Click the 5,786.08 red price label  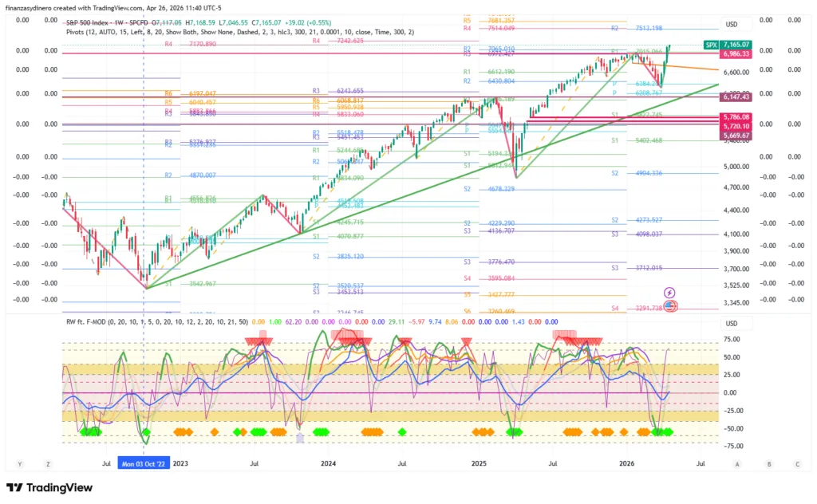click(x=738, y=117)
